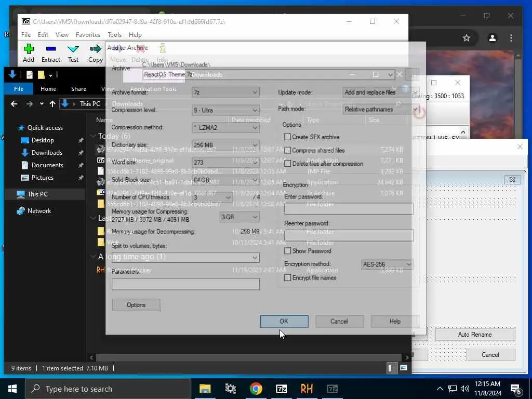Click the archive name field
Image resolution: width=532 pixels, height=399 pixels.
pyautogui.click(x=268, y=74)
